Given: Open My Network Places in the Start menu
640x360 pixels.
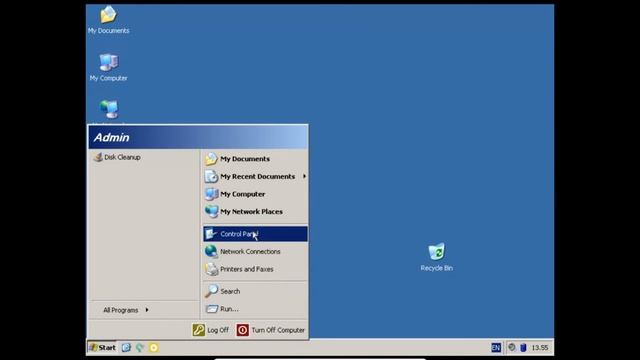Looking at the screenshot, I should point(255,211).
